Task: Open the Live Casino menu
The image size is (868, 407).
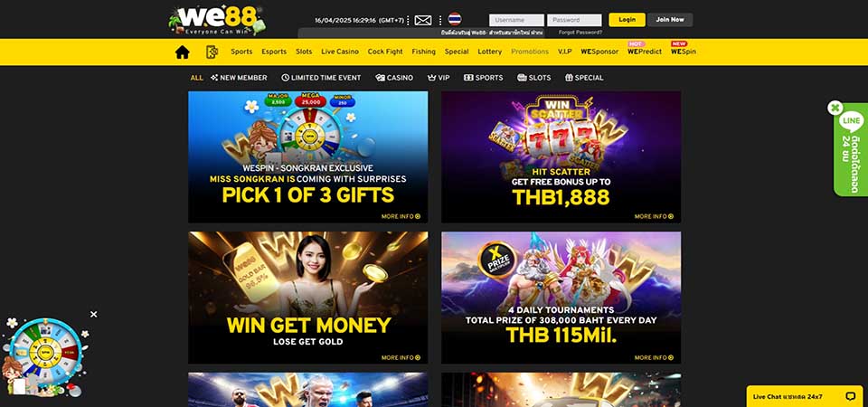Action: (340, 52)
